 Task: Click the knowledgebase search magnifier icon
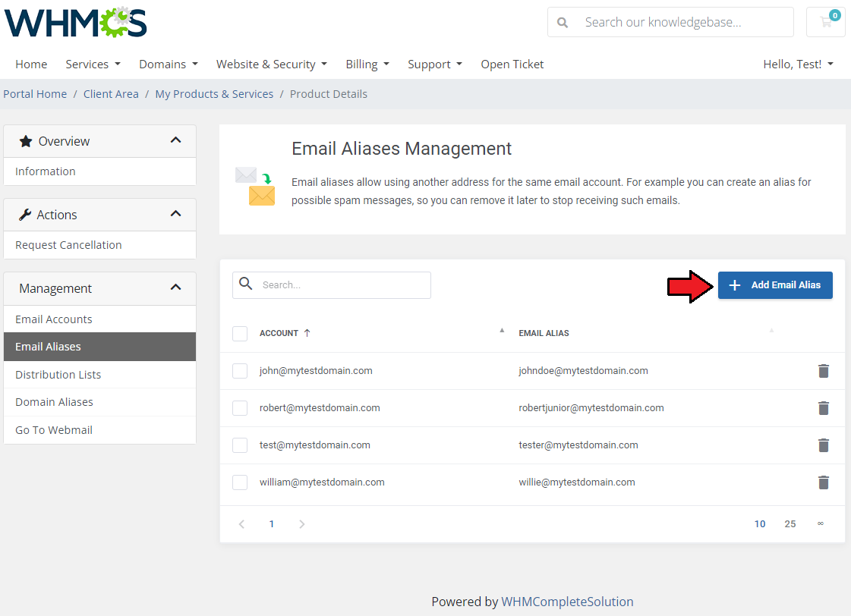click(563, 22)
